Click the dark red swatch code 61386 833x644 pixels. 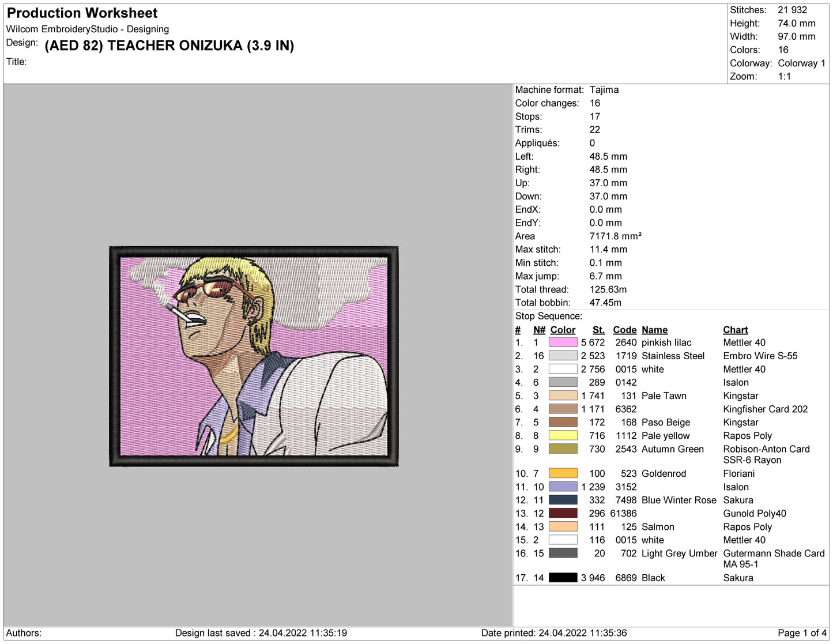[563, 513]
